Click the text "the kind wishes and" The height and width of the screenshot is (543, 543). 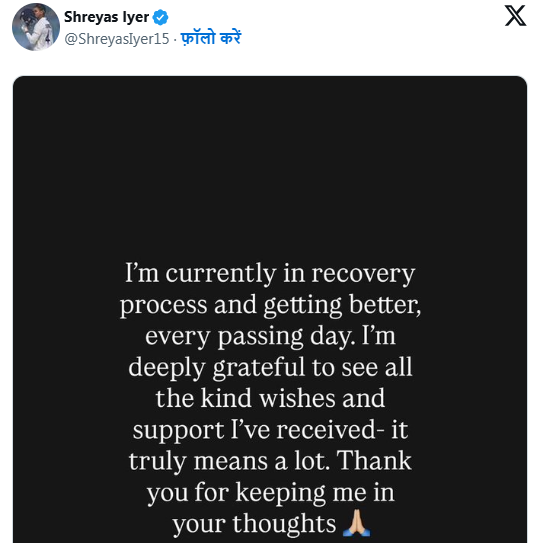coord(270,398)
